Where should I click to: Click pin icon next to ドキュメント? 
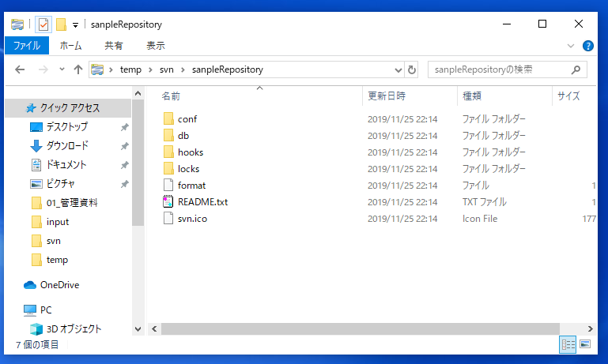click(x=124, y=165)
